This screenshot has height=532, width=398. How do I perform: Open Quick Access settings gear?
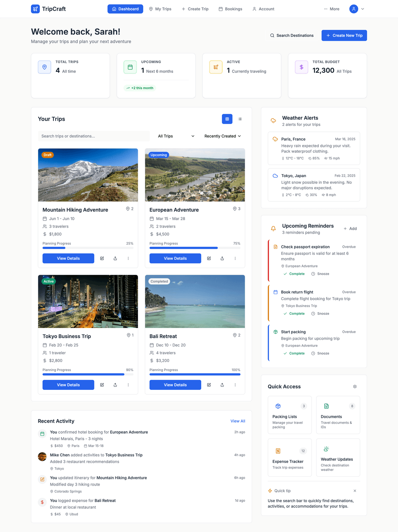point(355,386)
